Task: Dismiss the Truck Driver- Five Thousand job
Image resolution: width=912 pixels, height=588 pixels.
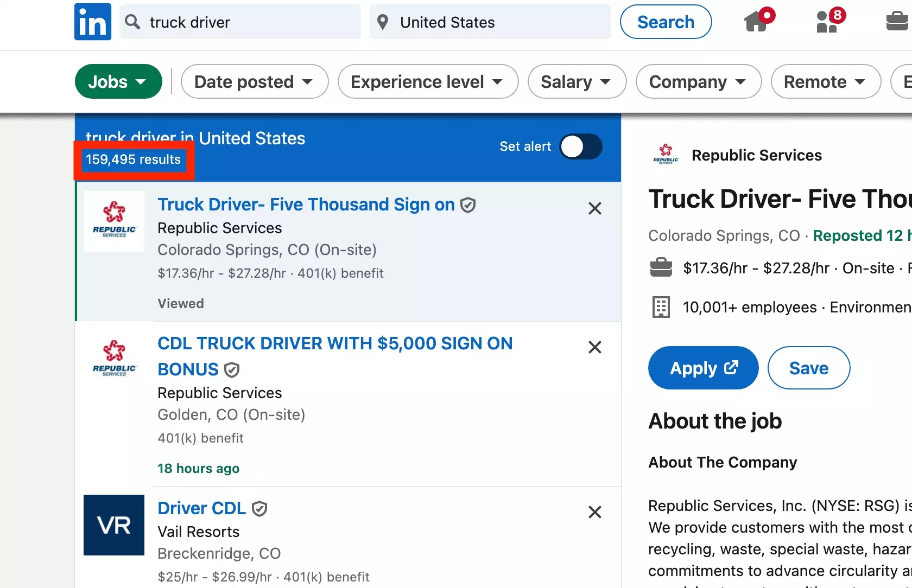Action: click(x=595, y=208)
